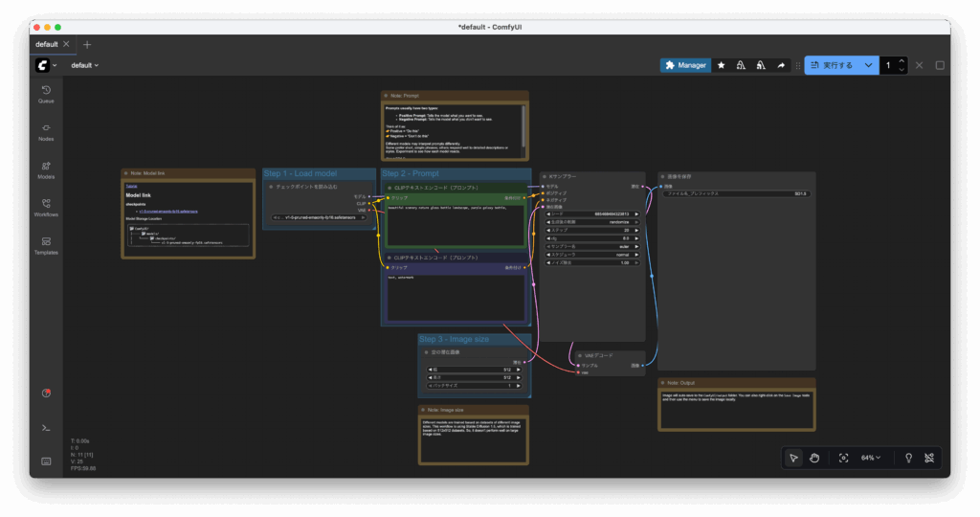Open the Models sidebar panel
The height and width of the screenshot is (517, 980).
[x=46, y=169]
